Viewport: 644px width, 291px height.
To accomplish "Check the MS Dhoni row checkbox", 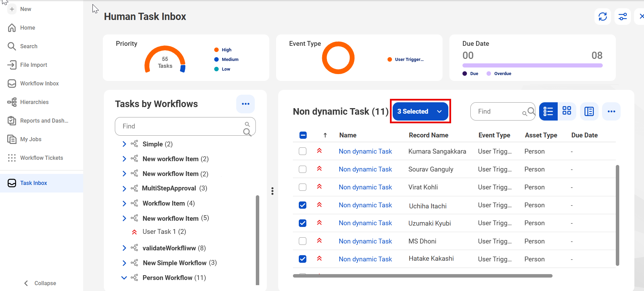I will tap(303, 241).
